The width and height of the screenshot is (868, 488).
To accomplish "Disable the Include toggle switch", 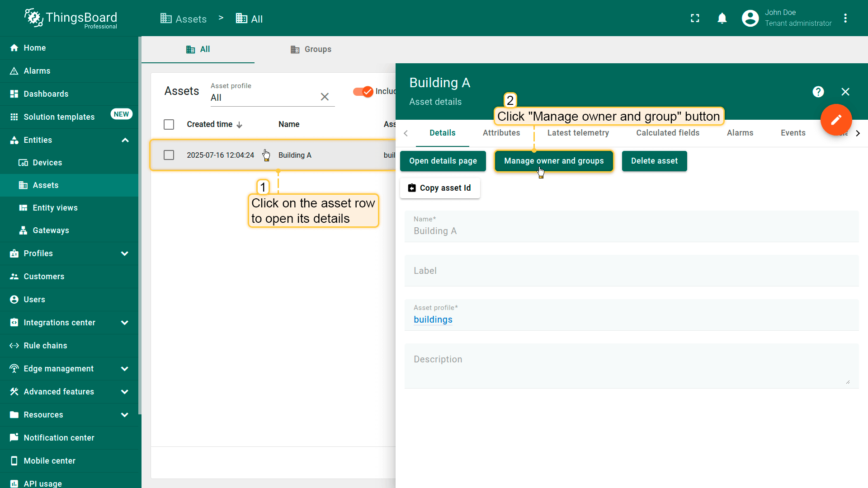I will pyautogui.click(x=363, y=91).
